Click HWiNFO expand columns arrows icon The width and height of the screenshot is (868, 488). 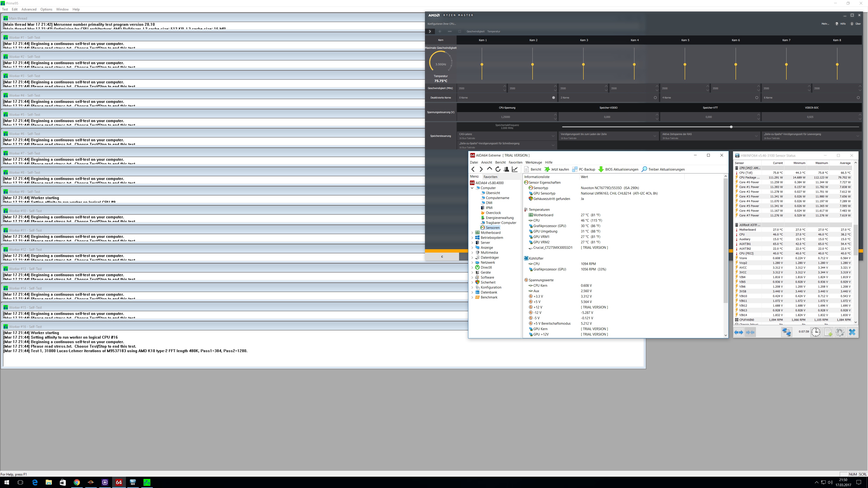point(739,332)
